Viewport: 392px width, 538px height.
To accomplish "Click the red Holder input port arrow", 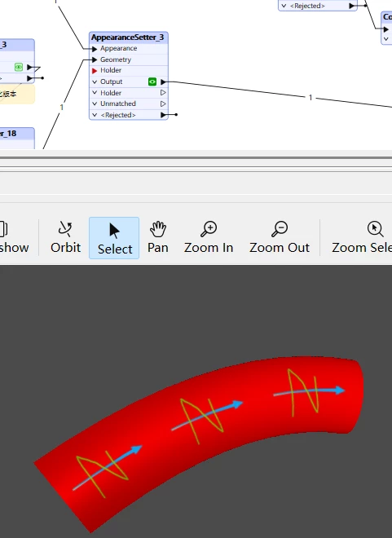I will point(95,71).
